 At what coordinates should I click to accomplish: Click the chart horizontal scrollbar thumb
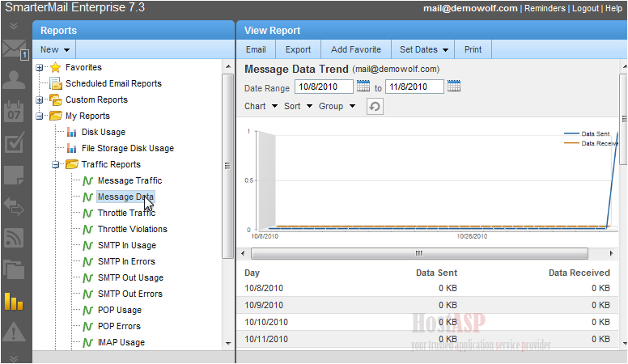point(419,253)
